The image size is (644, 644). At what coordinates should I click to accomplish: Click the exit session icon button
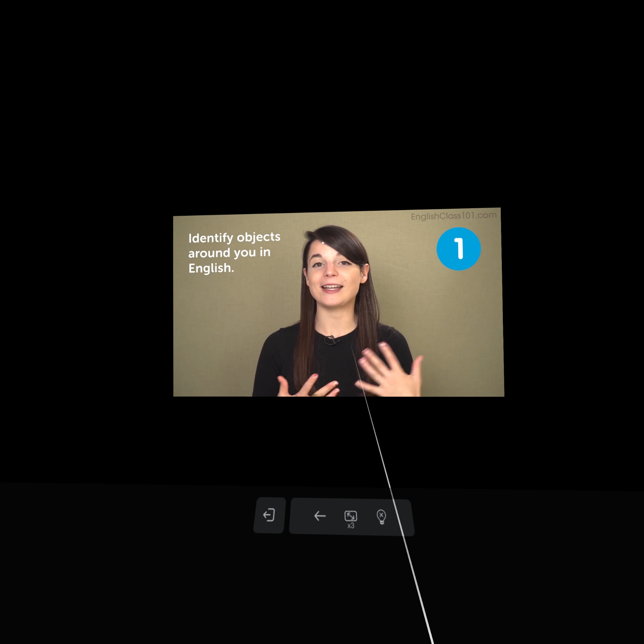click(x=269, y=516)
